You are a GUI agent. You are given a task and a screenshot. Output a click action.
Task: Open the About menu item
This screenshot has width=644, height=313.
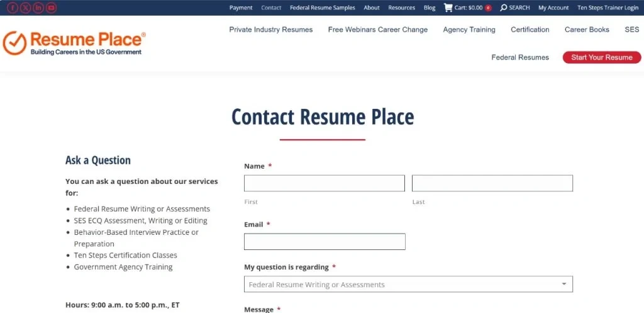click(x=372, y=8)
